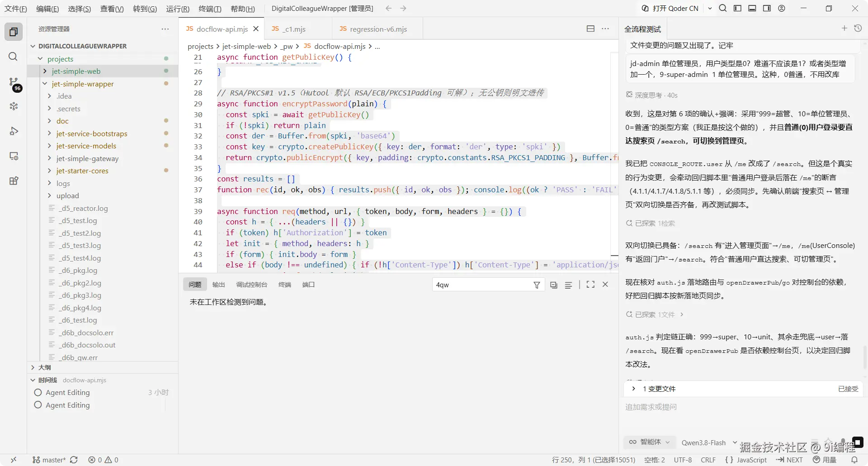
Task: Close the bottom problems panel
Action: pos(605,285)
